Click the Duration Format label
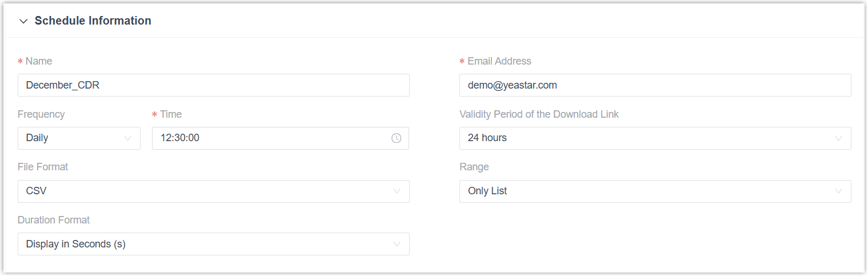This screenshot has height=276, width=868. [x=54, y=220]
